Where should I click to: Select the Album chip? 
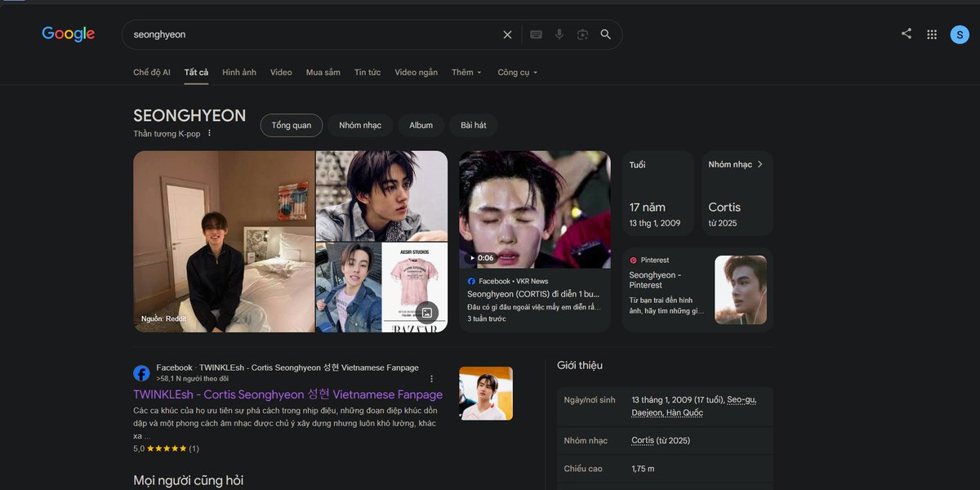(x=421, y=125)
